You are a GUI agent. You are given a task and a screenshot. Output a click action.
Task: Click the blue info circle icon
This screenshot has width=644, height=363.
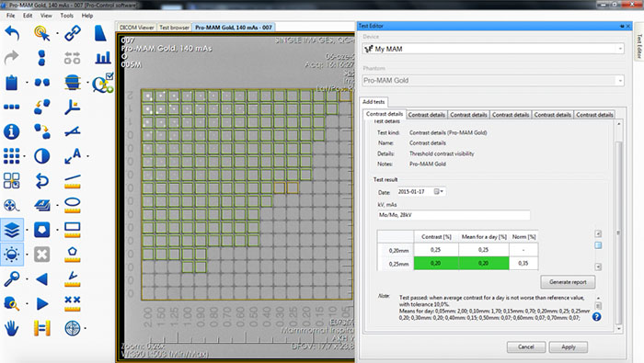click(11, 131)
